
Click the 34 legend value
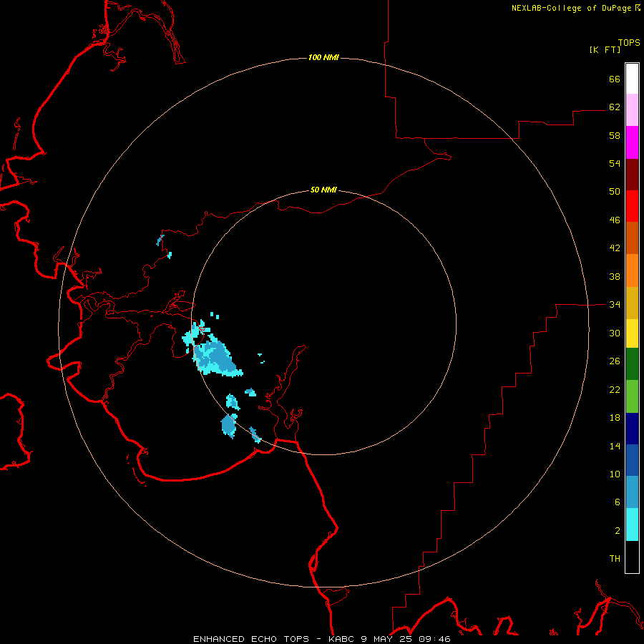click(615, 305)
